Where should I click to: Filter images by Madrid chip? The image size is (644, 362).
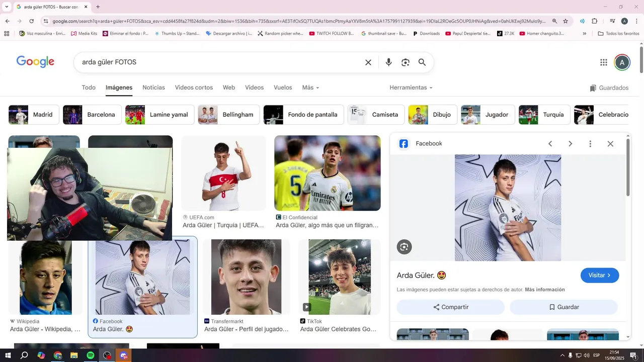pyautogui.click(x=34, y=115)
